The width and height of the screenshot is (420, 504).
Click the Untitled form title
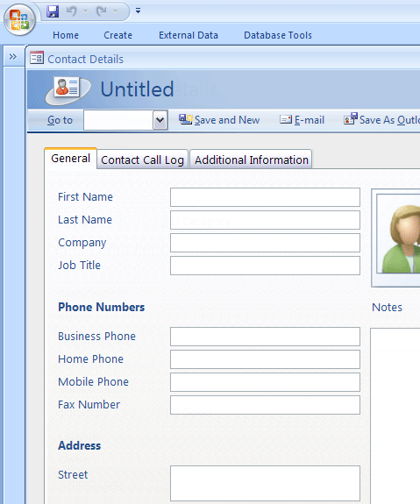pos(138,89)
